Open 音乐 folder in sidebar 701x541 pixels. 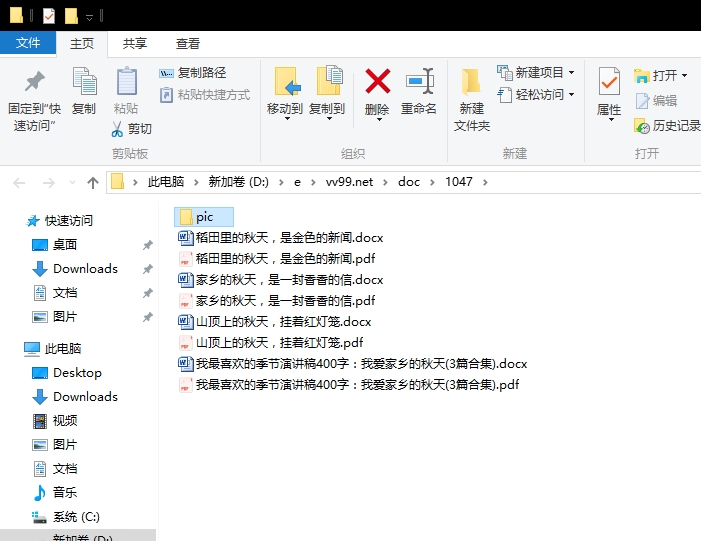tap(55, 493)
